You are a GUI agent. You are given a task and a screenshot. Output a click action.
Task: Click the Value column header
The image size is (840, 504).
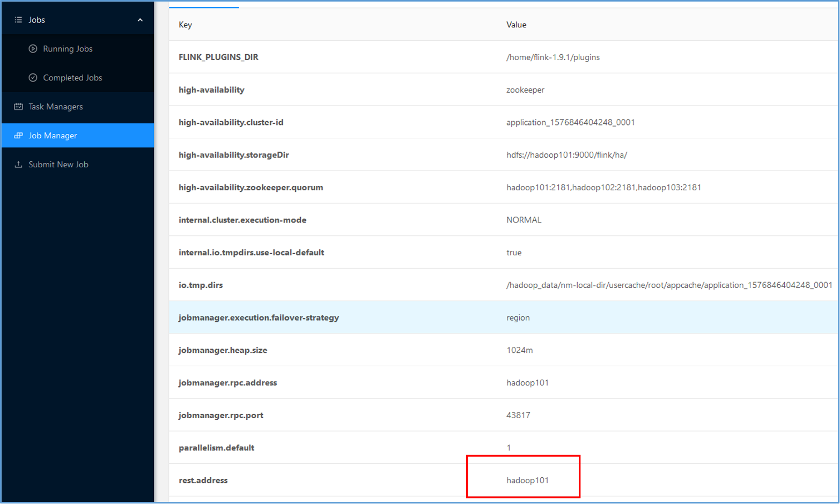[516, 25]
